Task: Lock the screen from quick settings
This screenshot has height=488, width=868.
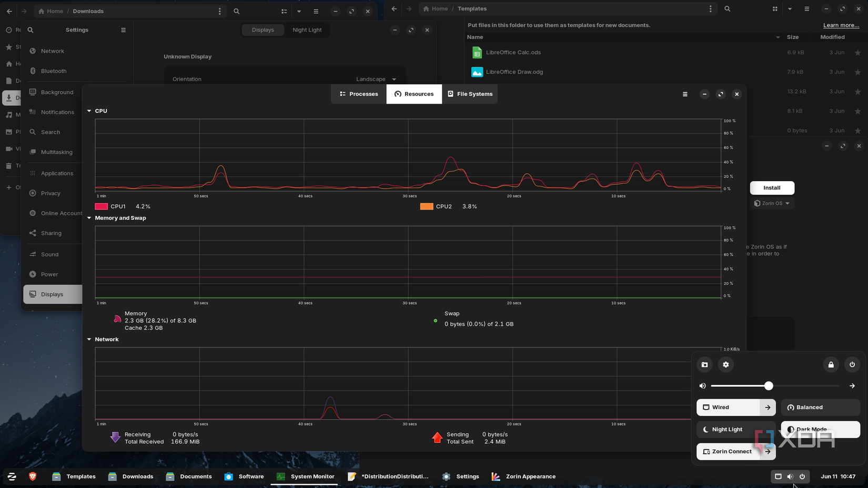Action: click(831, 364)
